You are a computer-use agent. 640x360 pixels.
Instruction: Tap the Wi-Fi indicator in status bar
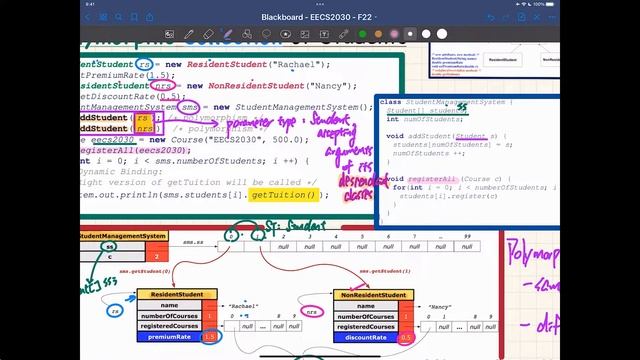[x=523, y=4]
